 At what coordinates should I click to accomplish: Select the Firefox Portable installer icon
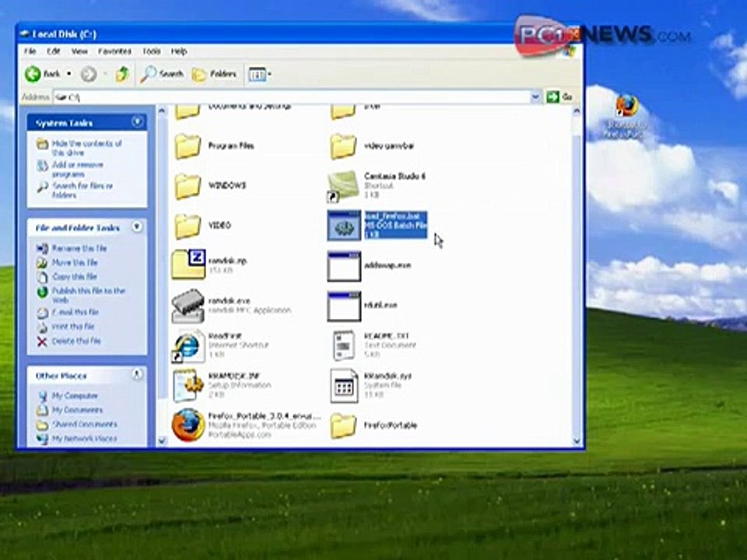[188, 425]
